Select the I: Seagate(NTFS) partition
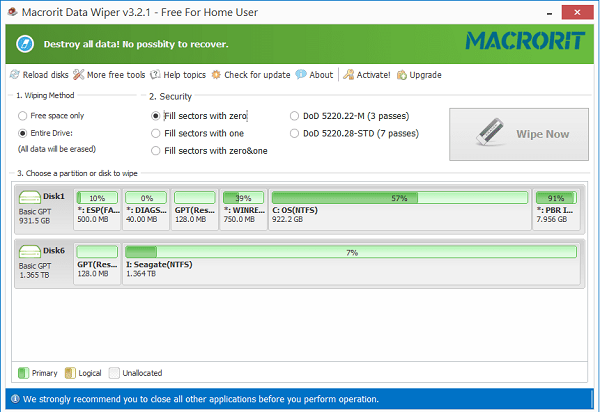Image resolution: width=600 pixels, height=412 pixels. click(x=351, y=264)
